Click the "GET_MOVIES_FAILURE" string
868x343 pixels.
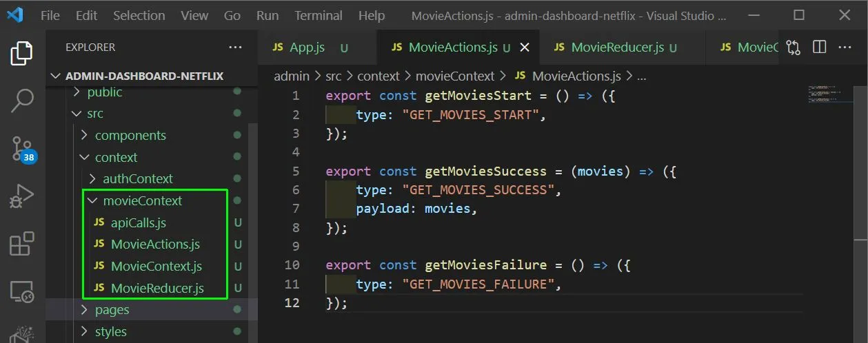[478, 284]
